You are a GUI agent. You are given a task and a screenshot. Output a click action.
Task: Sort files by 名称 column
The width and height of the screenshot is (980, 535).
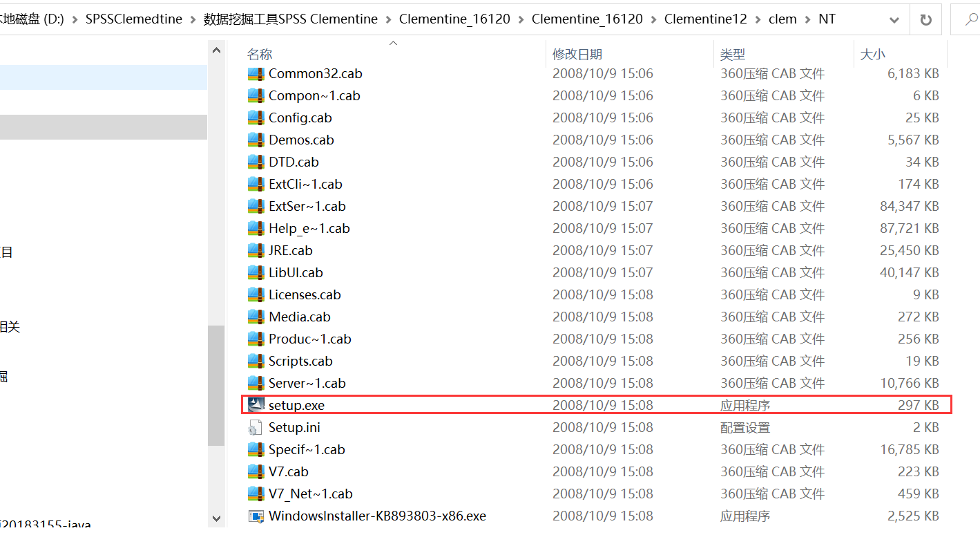(x=260, y=54)
